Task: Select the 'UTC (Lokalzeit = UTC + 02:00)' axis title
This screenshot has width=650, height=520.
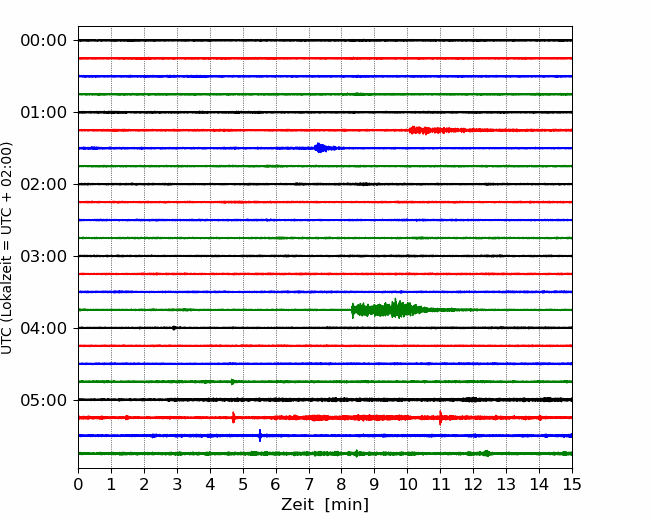Action: 6,248
